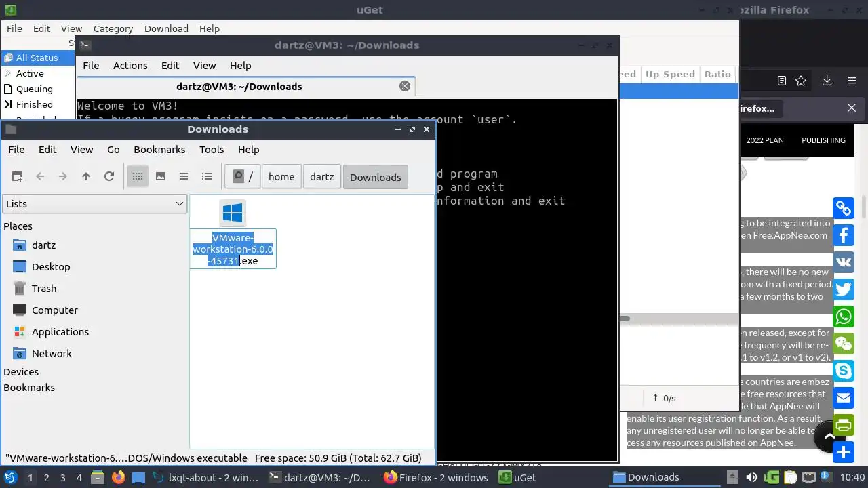Switch to icon view mode
Image resolution: width=868 pixels, height=488 pixels.
point(138,176)
